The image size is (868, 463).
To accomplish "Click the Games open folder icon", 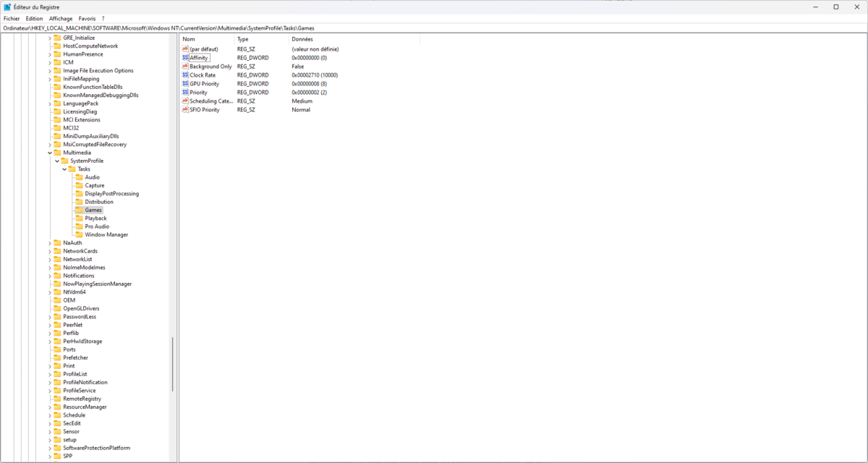I will 79,210.
